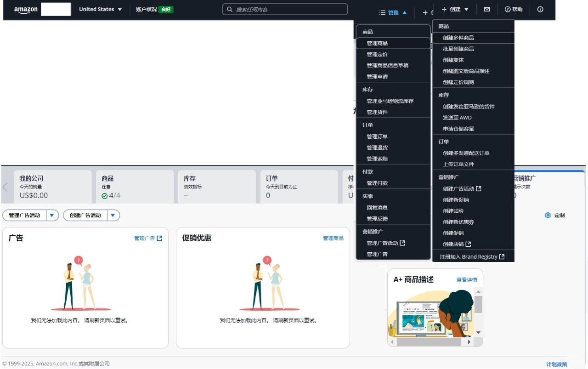Click the search magnifier icon
Image resolution: width=588 pixels, height=369 pixels.
[230, 9]
